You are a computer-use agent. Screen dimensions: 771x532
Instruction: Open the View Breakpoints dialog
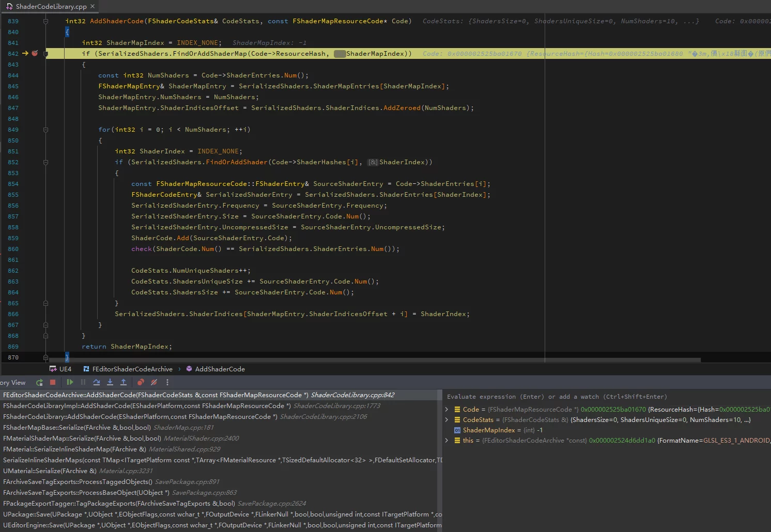(141, 383)
